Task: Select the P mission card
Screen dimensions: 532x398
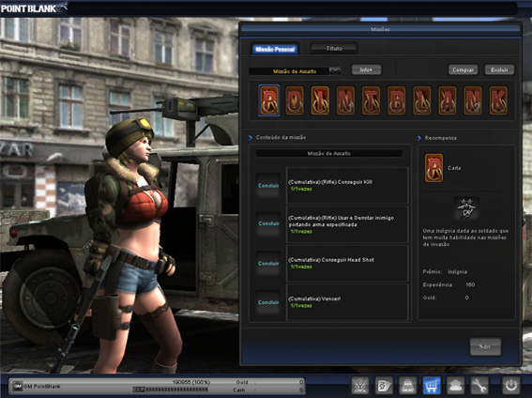Action: tap(269, 100)
